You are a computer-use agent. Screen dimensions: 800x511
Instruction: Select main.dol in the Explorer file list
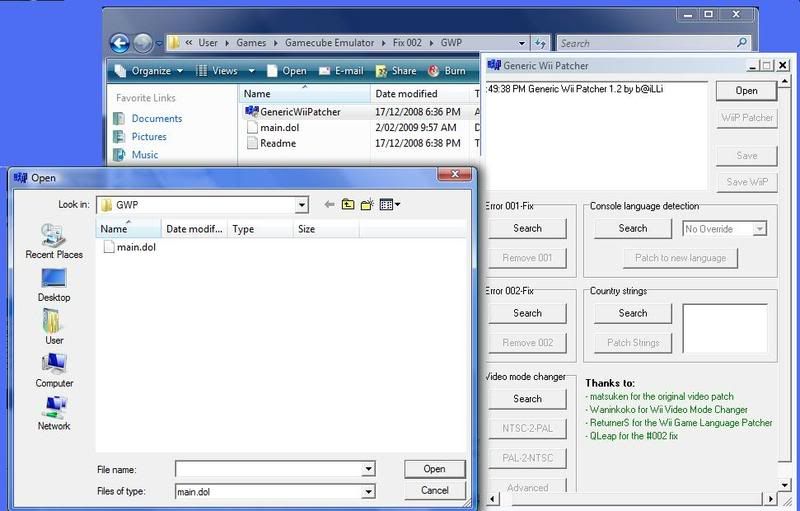coord(273,127)
